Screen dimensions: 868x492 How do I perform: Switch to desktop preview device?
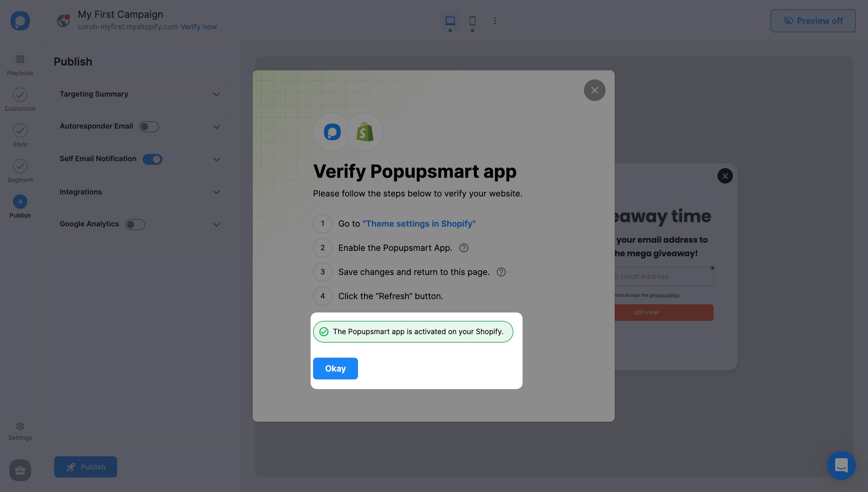point(450,21)
